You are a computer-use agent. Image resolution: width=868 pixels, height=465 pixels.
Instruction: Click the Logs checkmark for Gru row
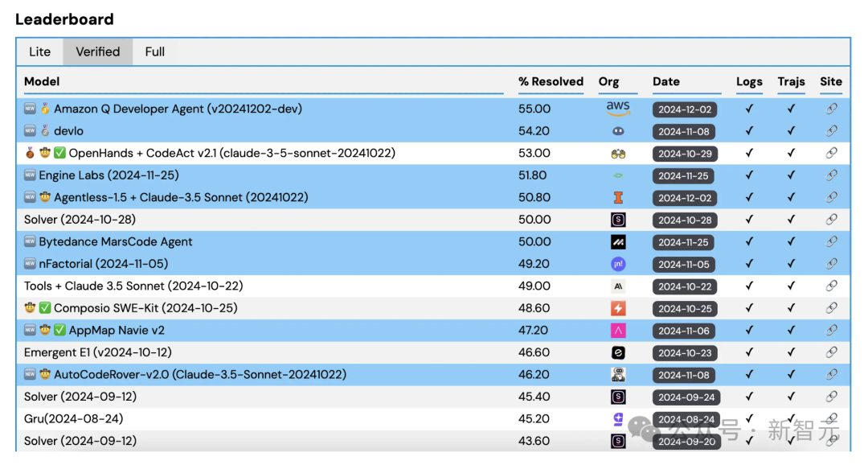coord(749,418)
